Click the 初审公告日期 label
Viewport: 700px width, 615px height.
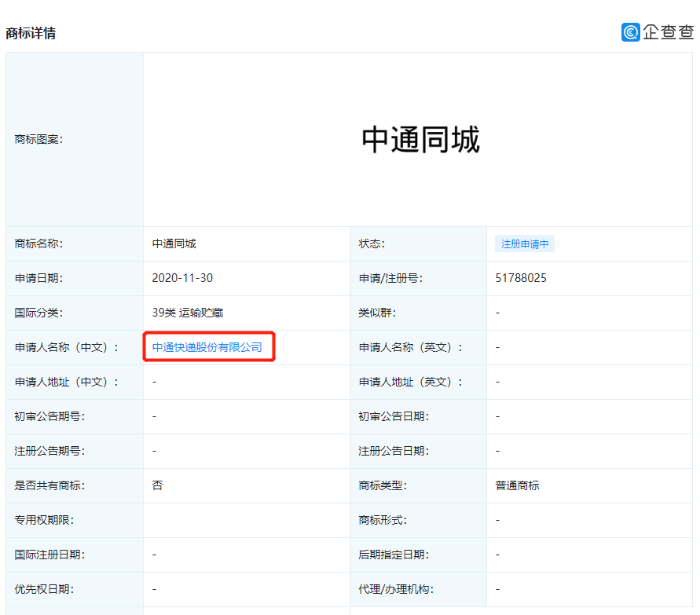pyautogui.click(x=394, y=416)
